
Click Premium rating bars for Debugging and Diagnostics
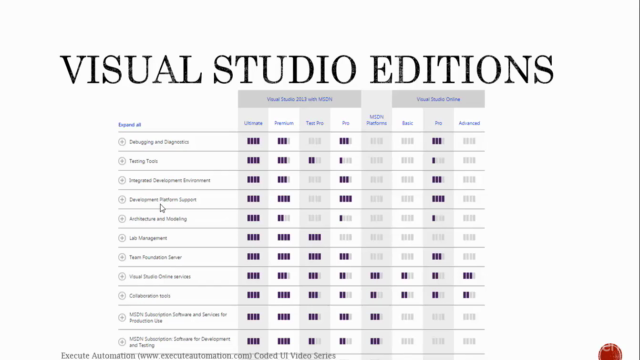(x=284, y=141)
